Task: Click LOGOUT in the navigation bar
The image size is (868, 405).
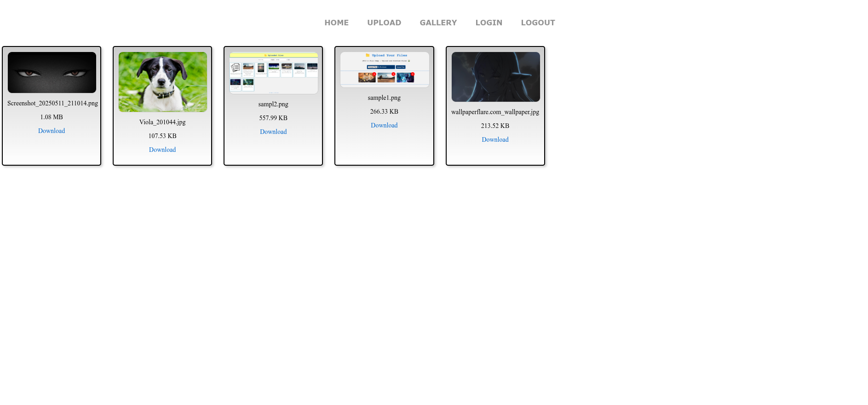Action: pos(538,23)
